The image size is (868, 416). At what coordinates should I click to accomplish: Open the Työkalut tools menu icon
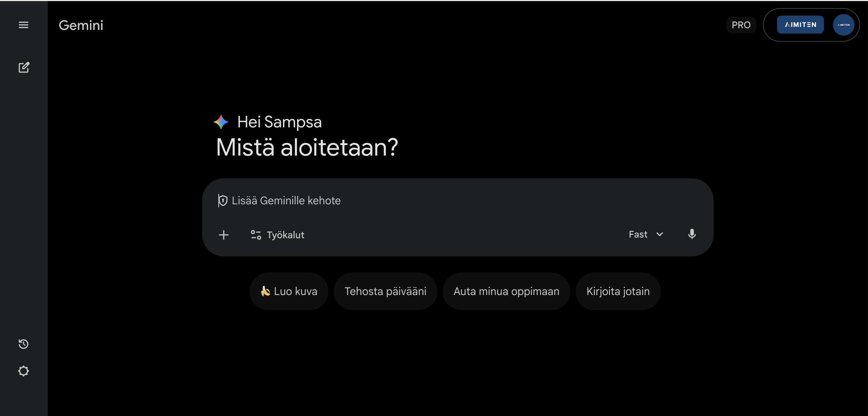pyautogui.click(x=256, y=235)
